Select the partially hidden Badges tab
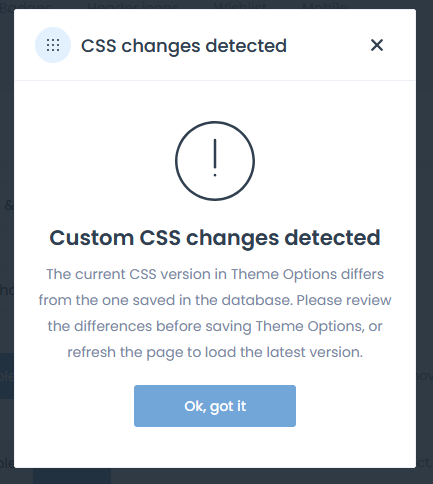This screenshot has height=484, width=433. pyautogui.click(x=26, y=5)
